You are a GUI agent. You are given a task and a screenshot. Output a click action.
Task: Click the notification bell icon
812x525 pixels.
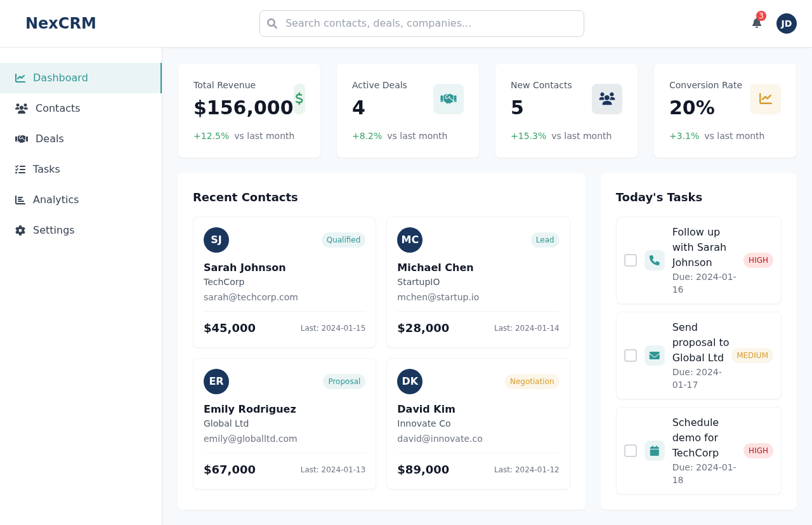[756, 23]
